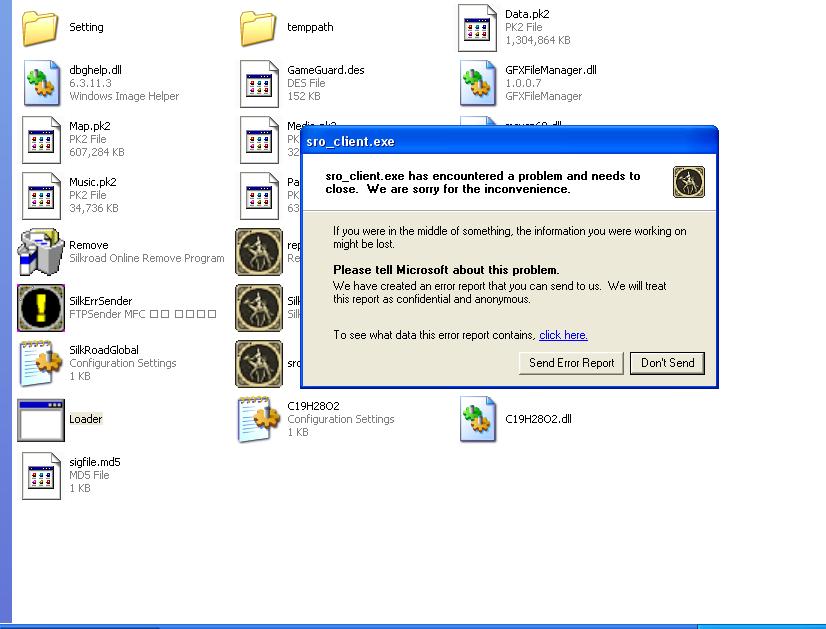The width and height of the screenshot is (826, 629).
Task: Select the GameGuard.des file icon
Action: point(259,84)
